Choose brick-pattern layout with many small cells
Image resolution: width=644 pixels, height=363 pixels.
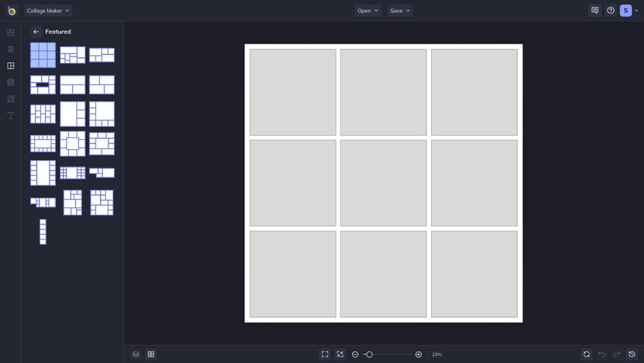click(43, 114)
